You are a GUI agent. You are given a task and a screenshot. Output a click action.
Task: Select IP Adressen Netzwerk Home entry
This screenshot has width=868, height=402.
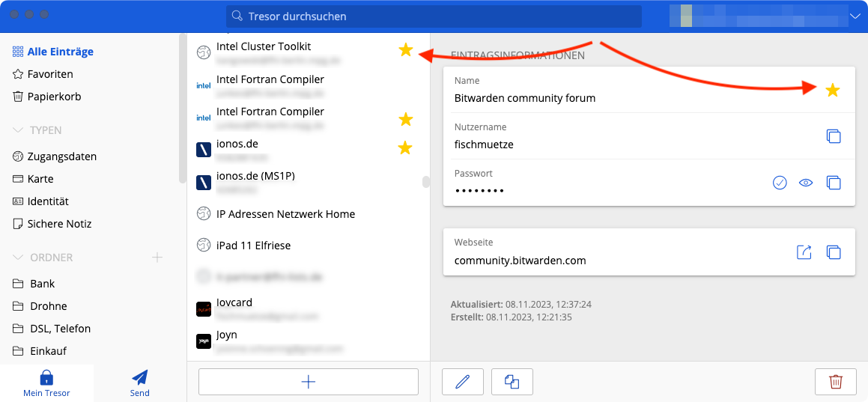[309, 214]
